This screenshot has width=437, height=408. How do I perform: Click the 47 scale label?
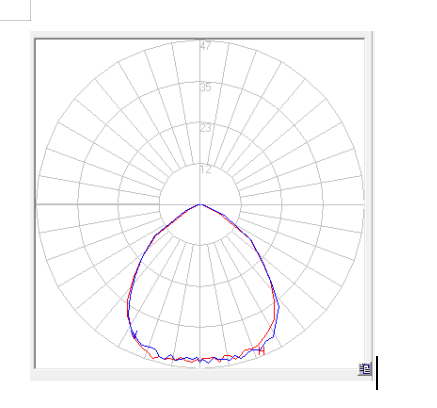coord(205,46)
